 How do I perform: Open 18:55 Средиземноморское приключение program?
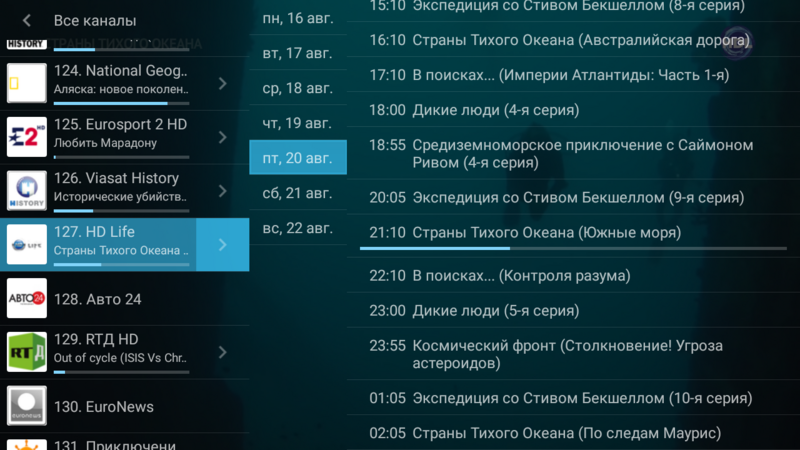573,153
